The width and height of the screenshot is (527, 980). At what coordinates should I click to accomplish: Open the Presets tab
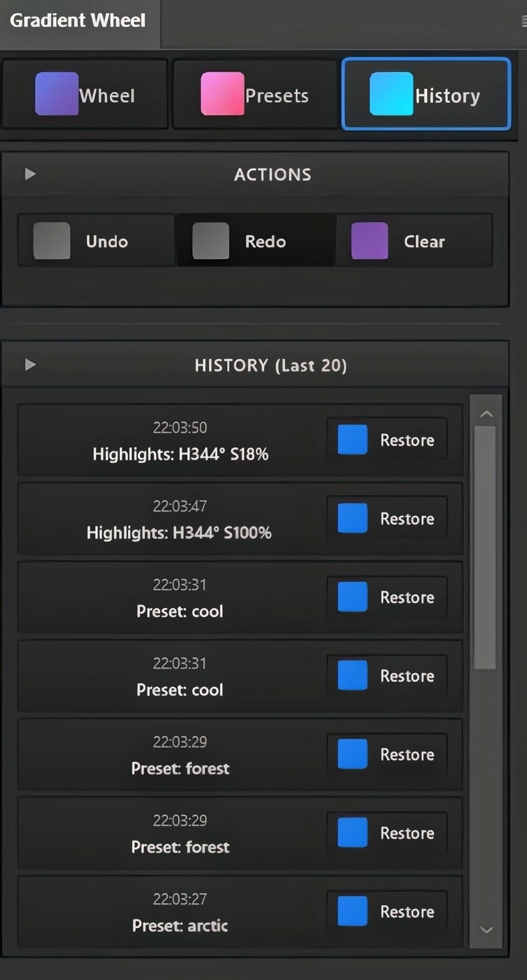pos(255,94)
